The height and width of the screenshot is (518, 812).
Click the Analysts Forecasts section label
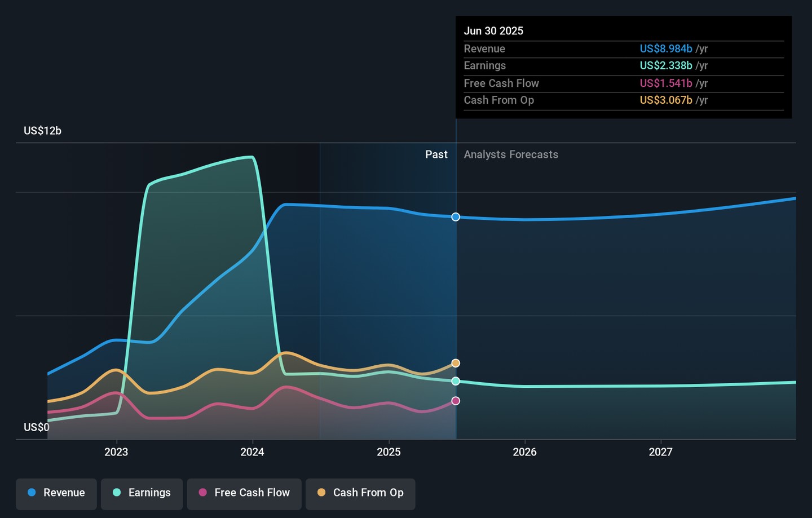pyautogui.click(x=511, y=154)
